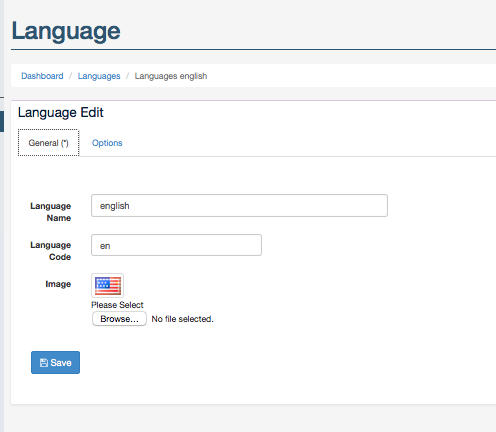
Task: Click the Language page heading
Action: (66, 31)
